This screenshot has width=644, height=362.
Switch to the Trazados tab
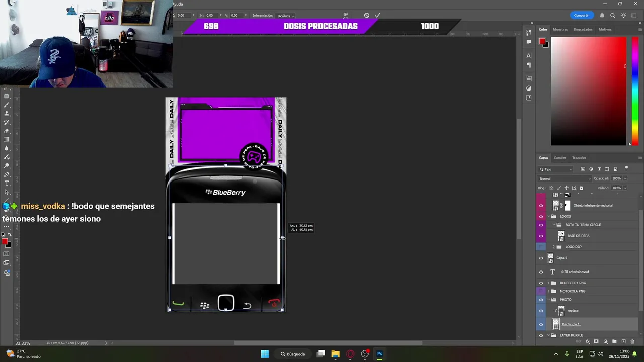coord(579,158)
